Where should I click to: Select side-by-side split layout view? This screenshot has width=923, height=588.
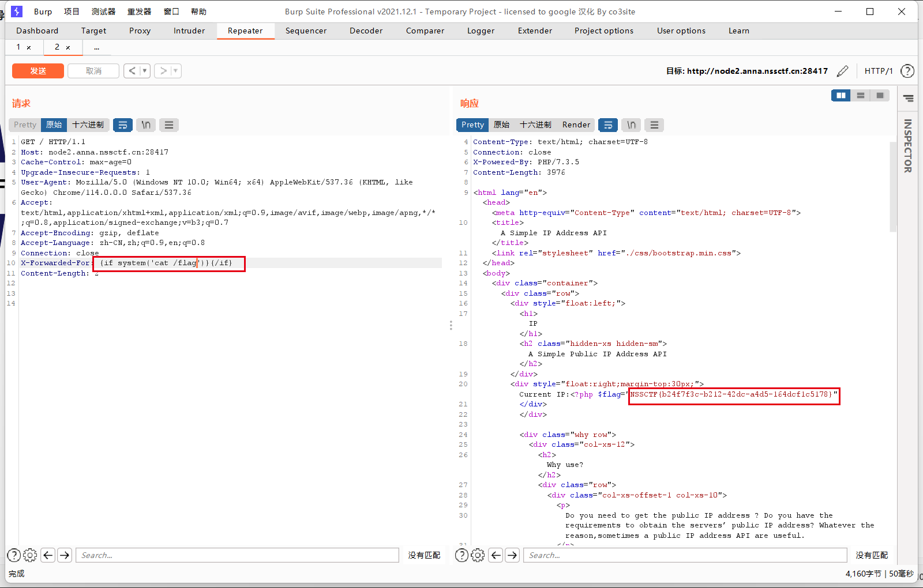coord(841,96)
